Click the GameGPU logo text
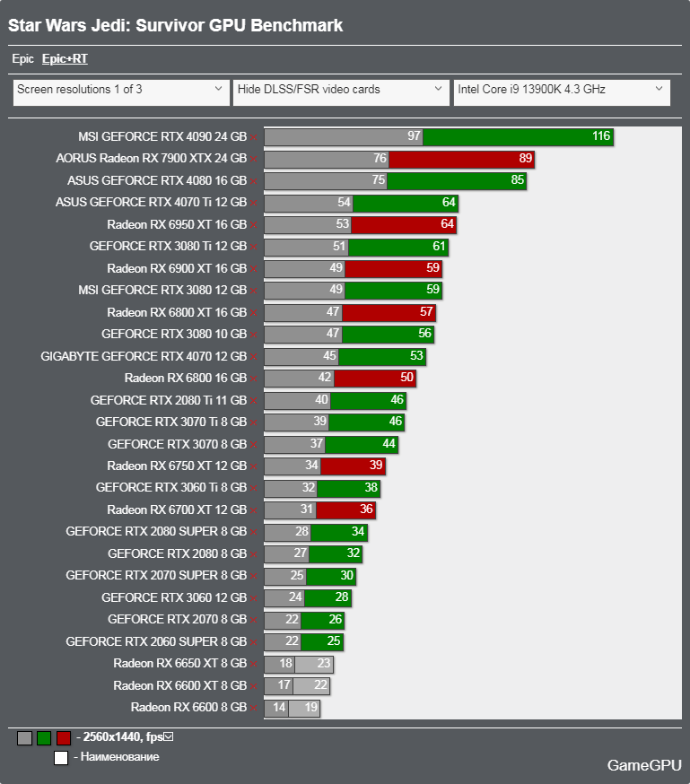Image resolution: width=690 pixels, height=784 pixels. point(644,765)
